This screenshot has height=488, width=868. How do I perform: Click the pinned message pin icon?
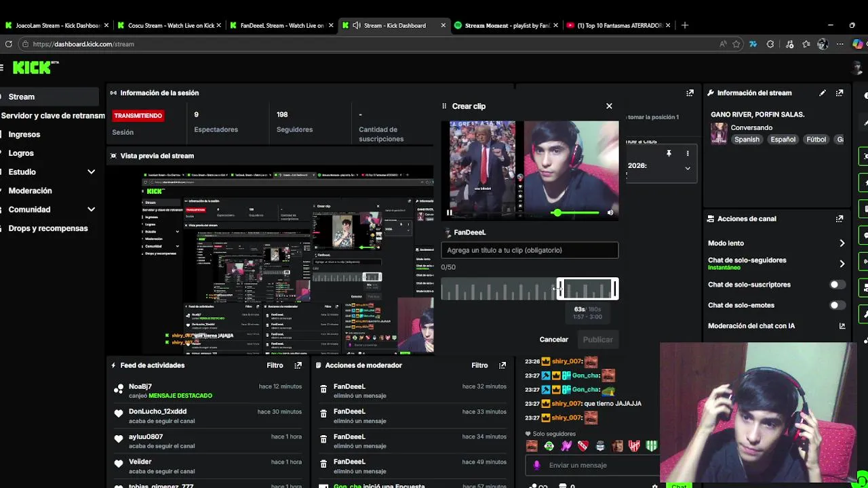[x=669, y=154]
